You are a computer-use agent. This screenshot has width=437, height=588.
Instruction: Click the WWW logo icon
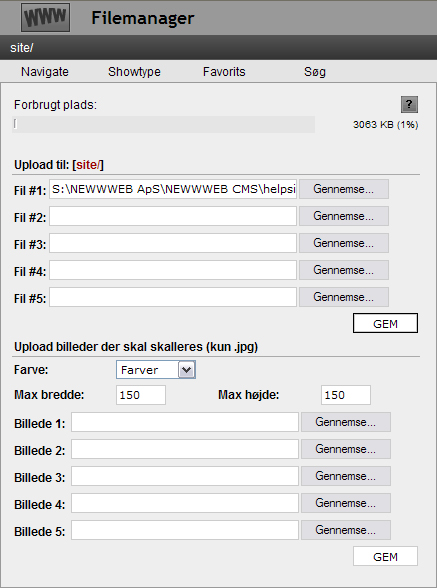click(x=45, y=18)
